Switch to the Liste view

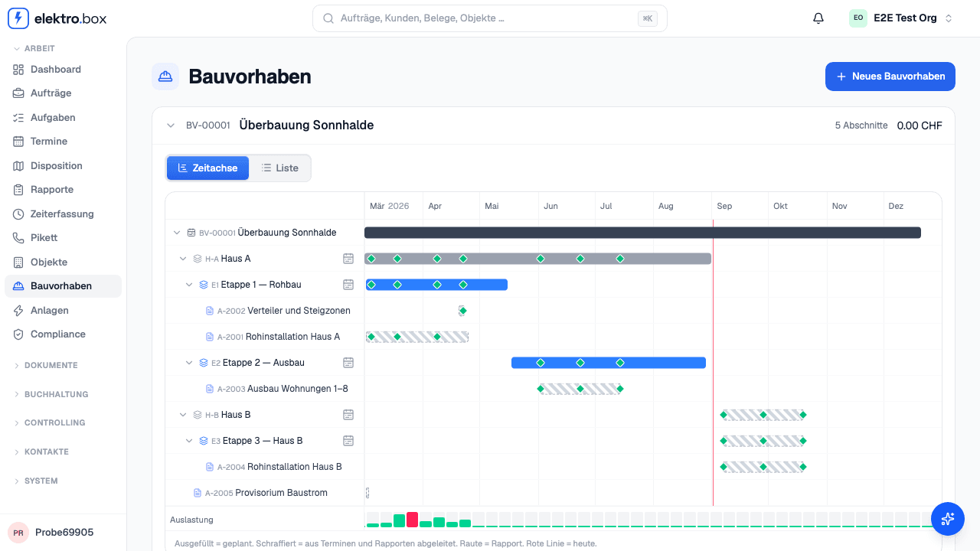coord(280,168)
